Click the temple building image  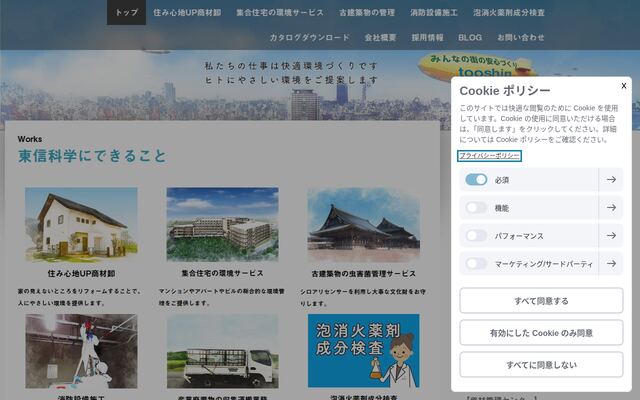[364, 224]
